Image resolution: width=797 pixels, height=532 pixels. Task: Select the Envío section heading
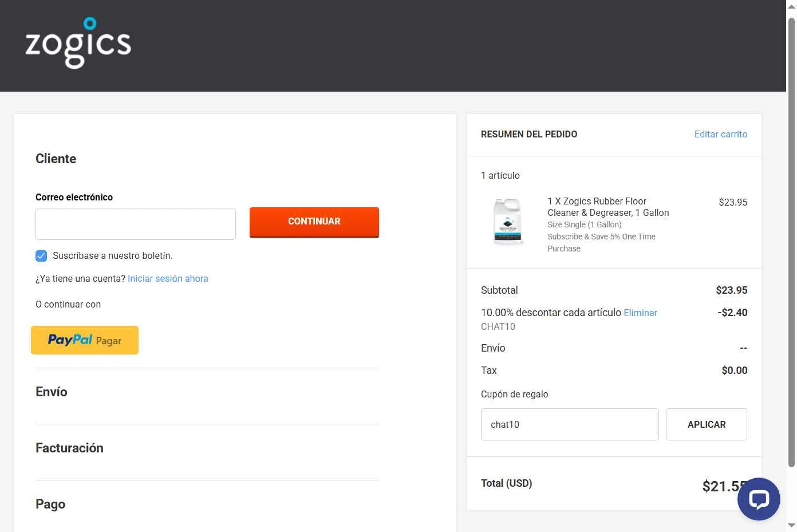pos(52,392)
